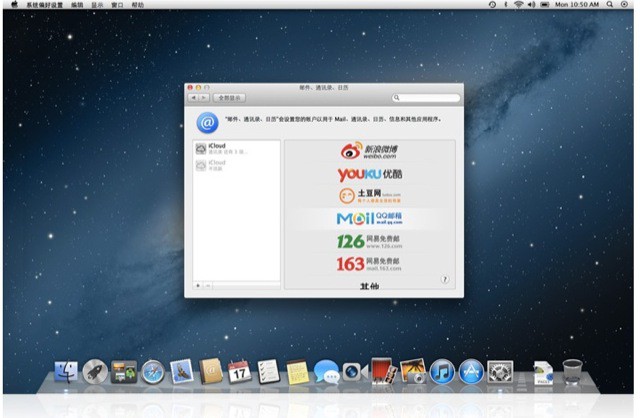This screenshot has width=640, height=418.
Task: Select the Sina Weibo account option
Action: click(x=369, y=151)
